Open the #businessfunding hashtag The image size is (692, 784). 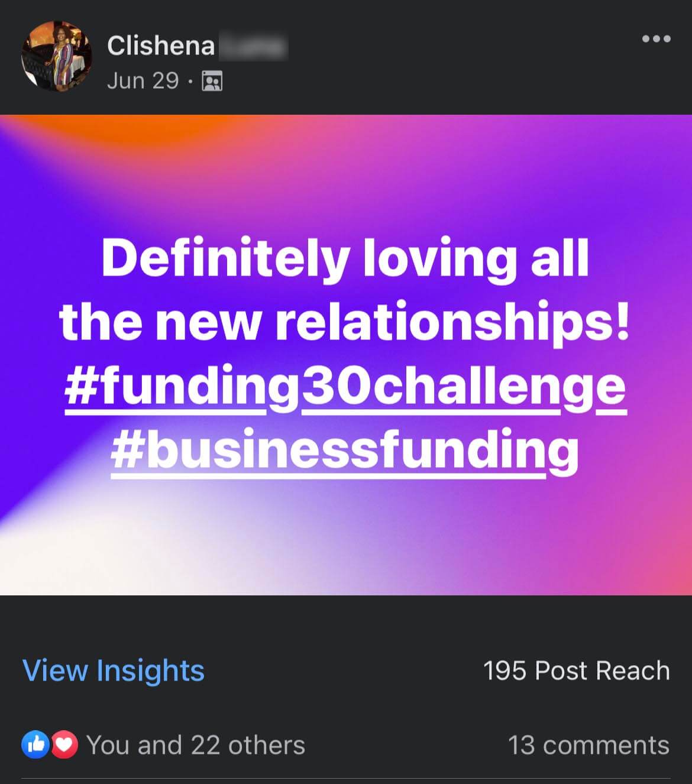(344, 451)
